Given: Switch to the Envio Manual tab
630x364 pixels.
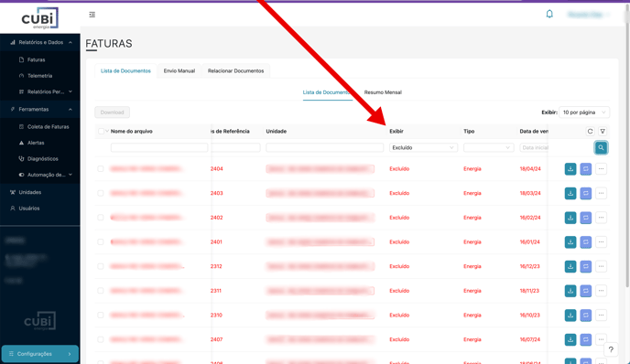Looking at the screenshot, I should tap(179, 70).
